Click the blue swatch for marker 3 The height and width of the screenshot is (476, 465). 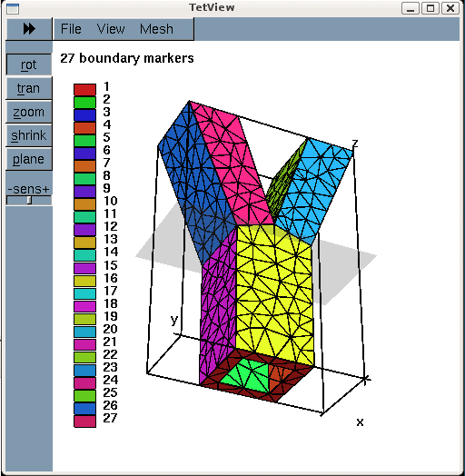point(85,115)
